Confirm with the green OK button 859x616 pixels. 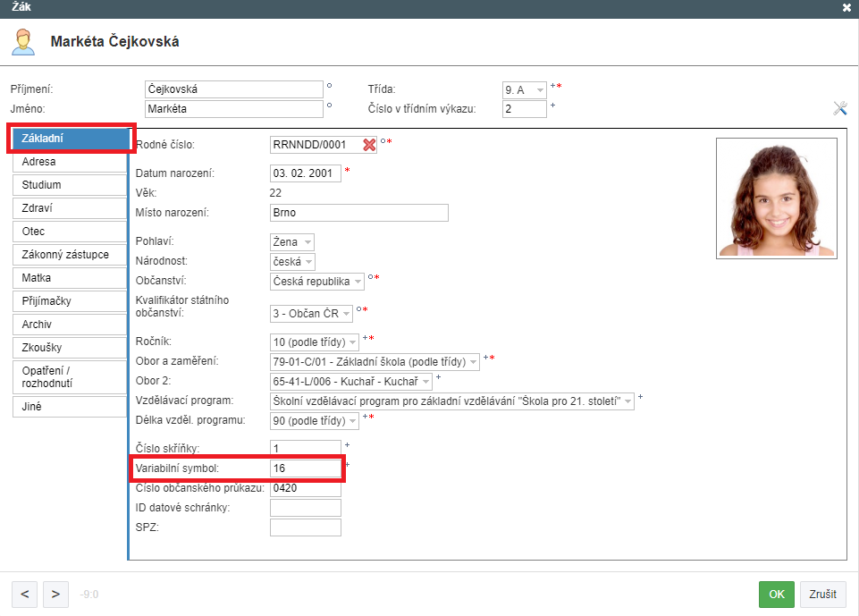[x=776, y=595]
